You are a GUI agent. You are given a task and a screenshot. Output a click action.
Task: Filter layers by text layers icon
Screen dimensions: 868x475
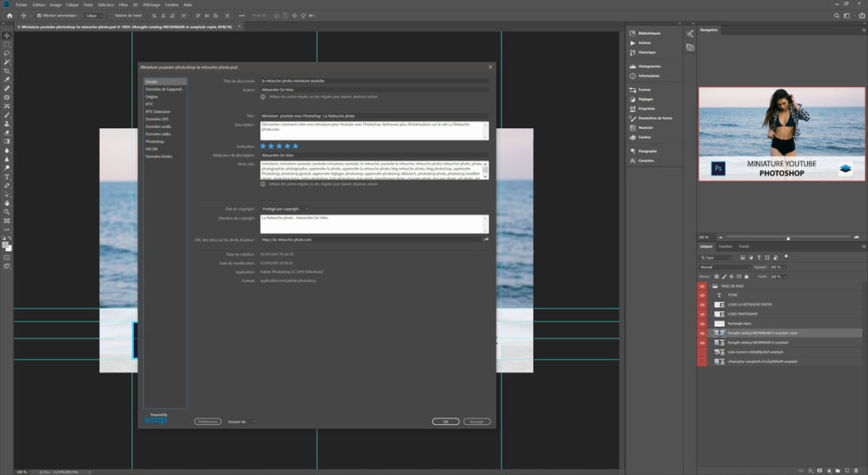[x=759, y=257]
